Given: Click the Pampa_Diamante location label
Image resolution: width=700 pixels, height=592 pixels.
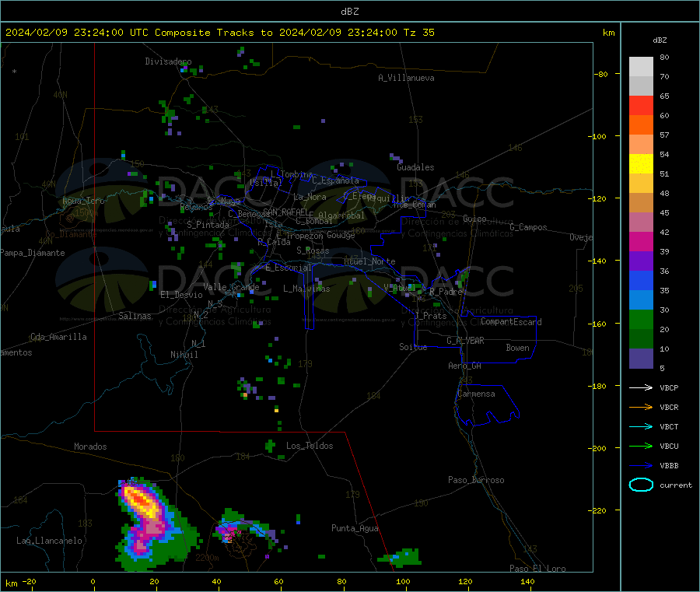Looking at the screenshot, I should (x=32, y=253).
